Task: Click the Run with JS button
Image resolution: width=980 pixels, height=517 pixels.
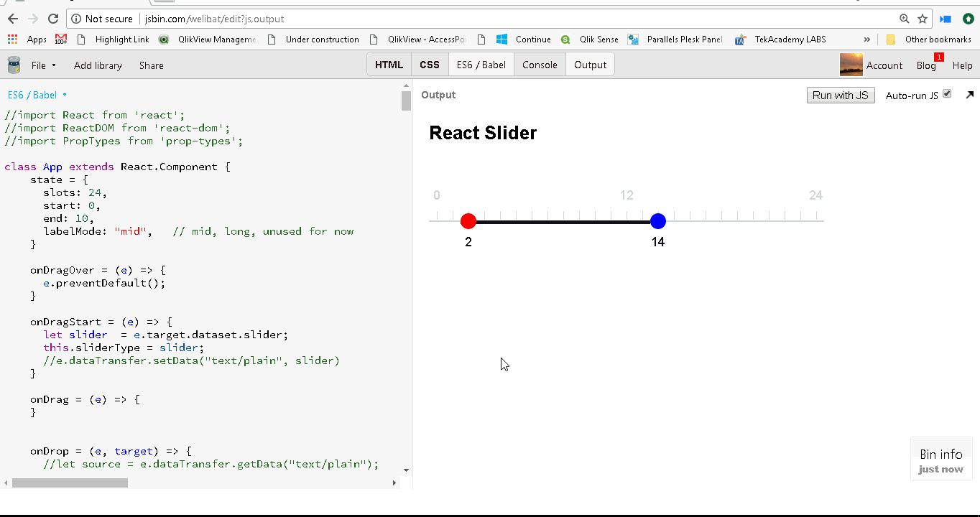Action: [841, 94]
